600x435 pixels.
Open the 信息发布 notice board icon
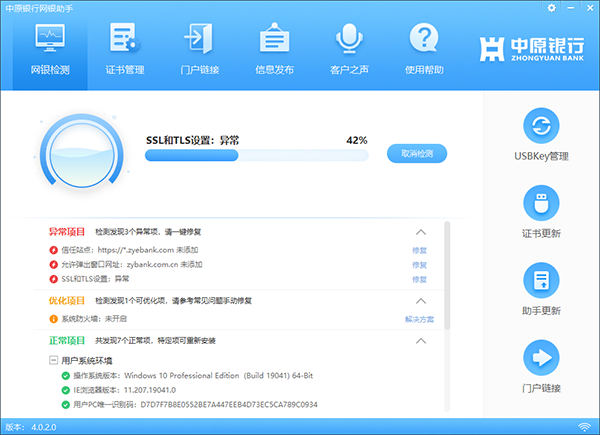[274, 37]
